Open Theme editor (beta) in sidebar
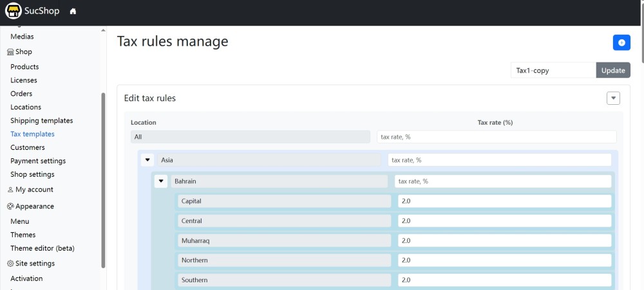644x290 pixels. click(43, 248)
